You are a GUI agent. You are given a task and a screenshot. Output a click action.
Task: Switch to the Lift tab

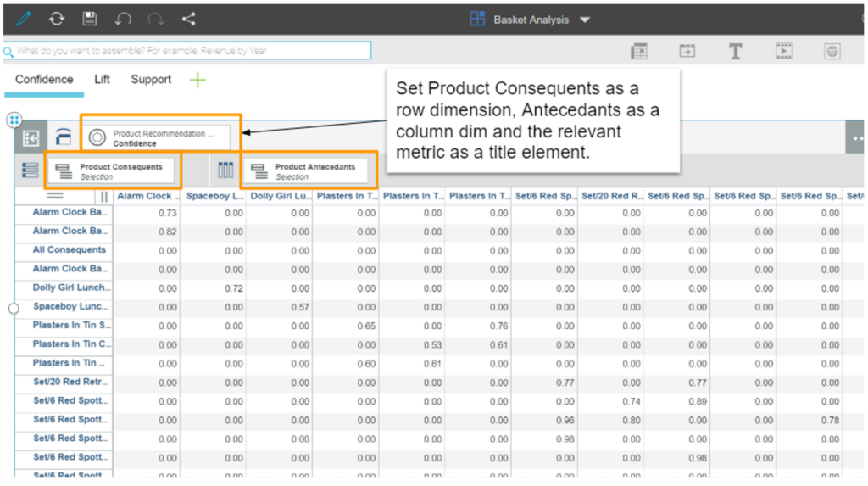pos(102,80)
